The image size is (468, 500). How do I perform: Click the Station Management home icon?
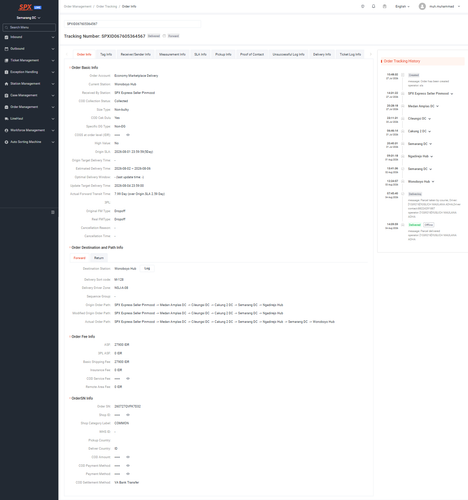(x=6, y=84)
